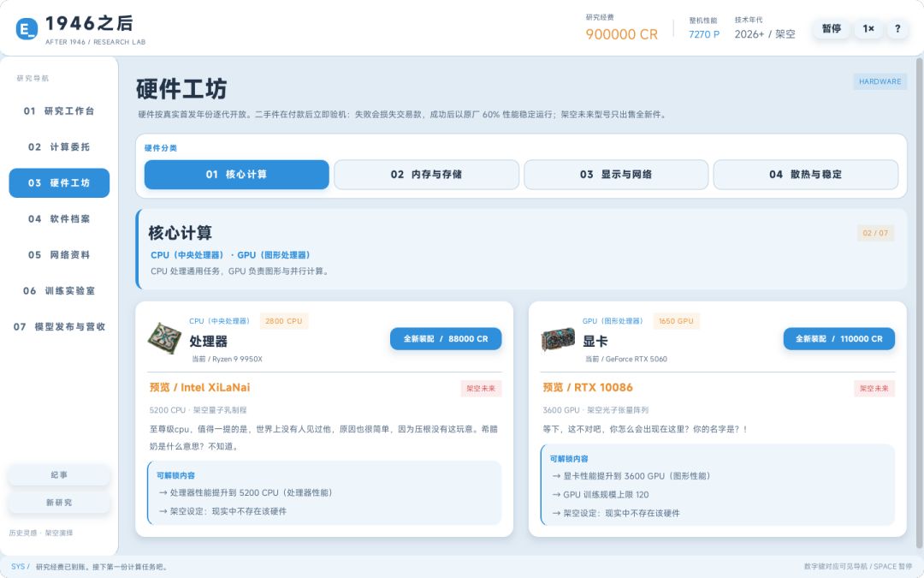
Task: Switch to 02 内存与存储 category tab
Action: 426,175
